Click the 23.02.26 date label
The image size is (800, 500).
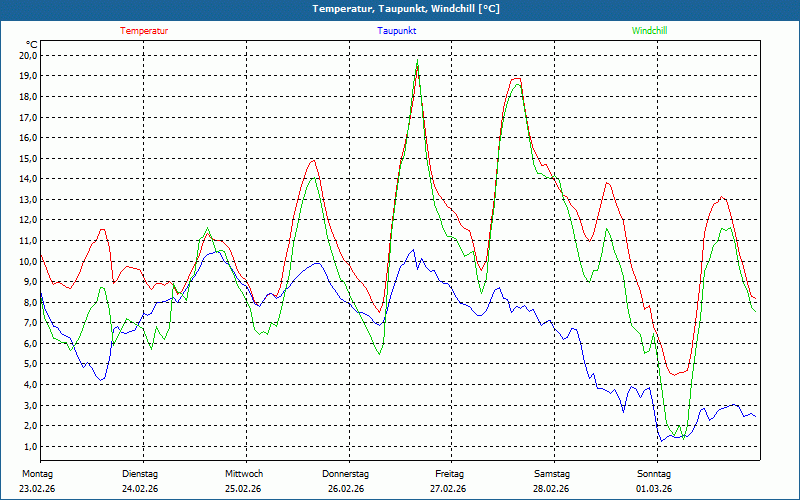pyautogui.click(x=37, y=489)
